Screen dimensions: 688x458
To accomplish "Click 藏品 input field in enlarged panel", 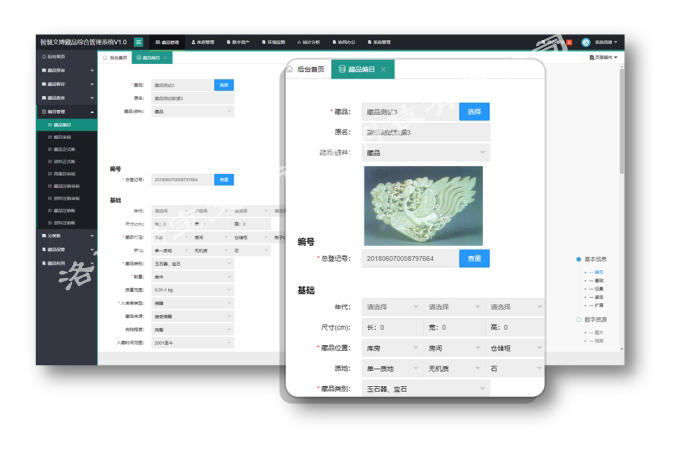I will coord(410,112).
